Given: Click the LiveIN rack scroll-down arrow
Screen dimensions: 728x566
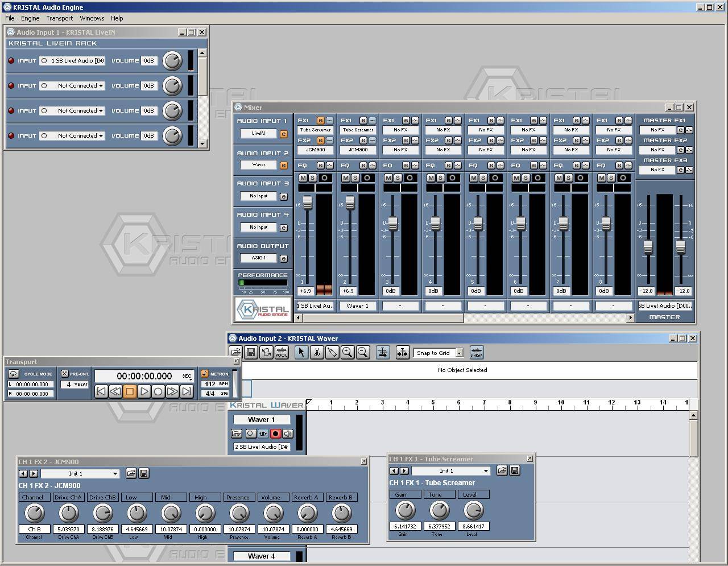Looking at the screenshot, I should coord(202,143).
